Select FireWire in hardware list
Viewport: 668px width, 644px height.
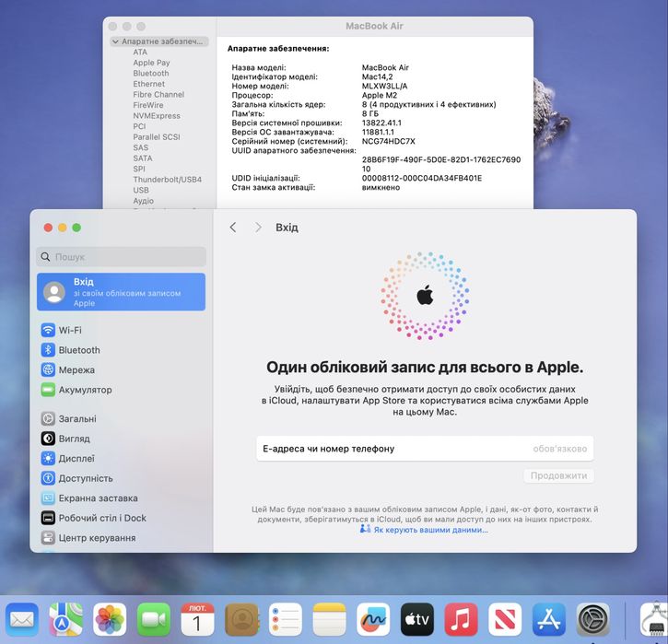tap(147, 105)
